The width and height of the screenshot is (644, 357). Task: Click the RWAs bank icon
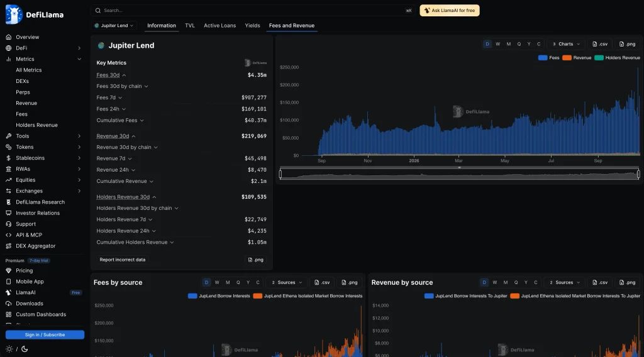coord(9,169)
